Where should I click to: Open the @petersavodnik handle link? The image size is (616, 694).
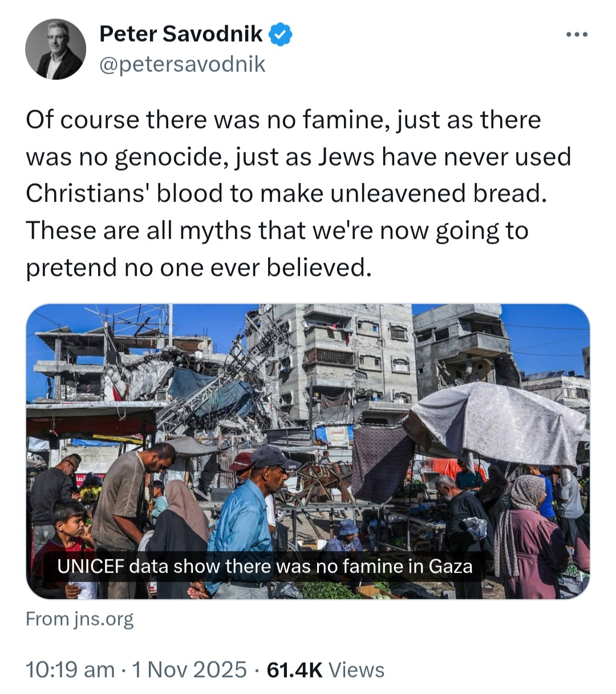tap(183, 64)
